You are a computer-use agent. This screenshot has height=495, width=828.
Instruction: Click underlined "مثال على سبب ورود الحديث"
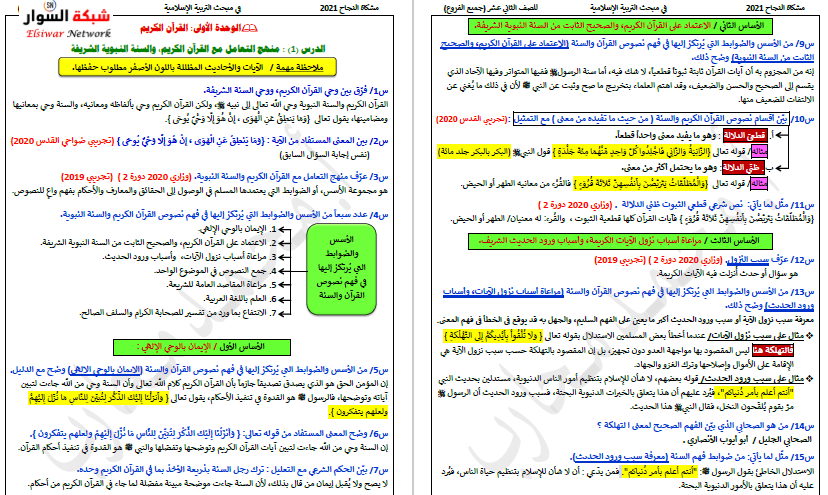coord(751,378)
